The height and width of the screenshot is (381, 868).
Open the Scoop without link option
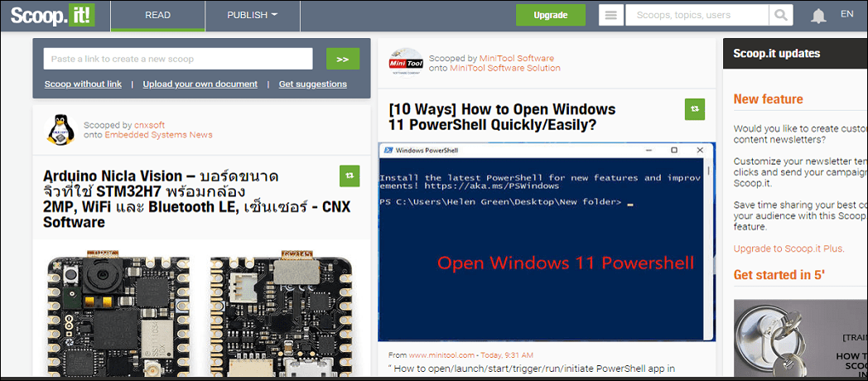pyautogui.click(x=83, y=84)
